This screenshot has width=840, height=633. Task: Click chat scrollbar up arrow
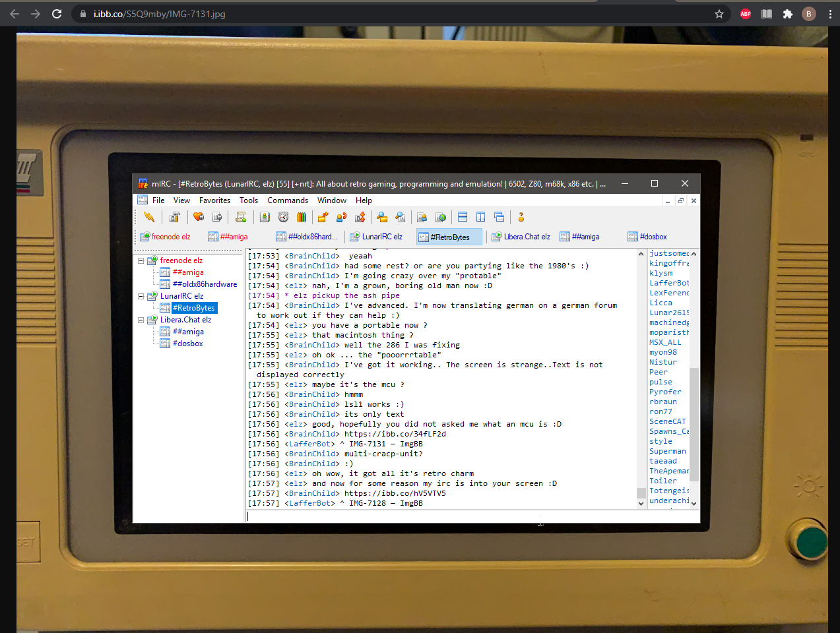click(641, 254)
